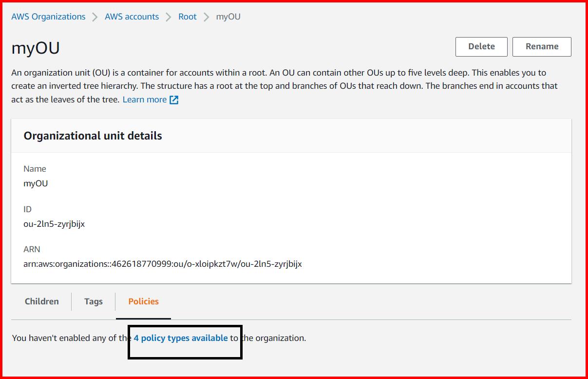Click the Organizational unit details heading
The image size is (588, 379).
click(x=93, y=136)
